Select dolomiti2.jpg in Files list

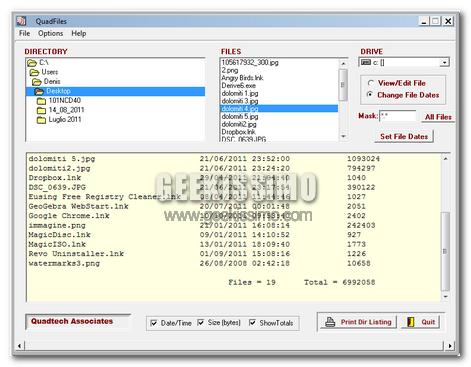pos(239,124)
